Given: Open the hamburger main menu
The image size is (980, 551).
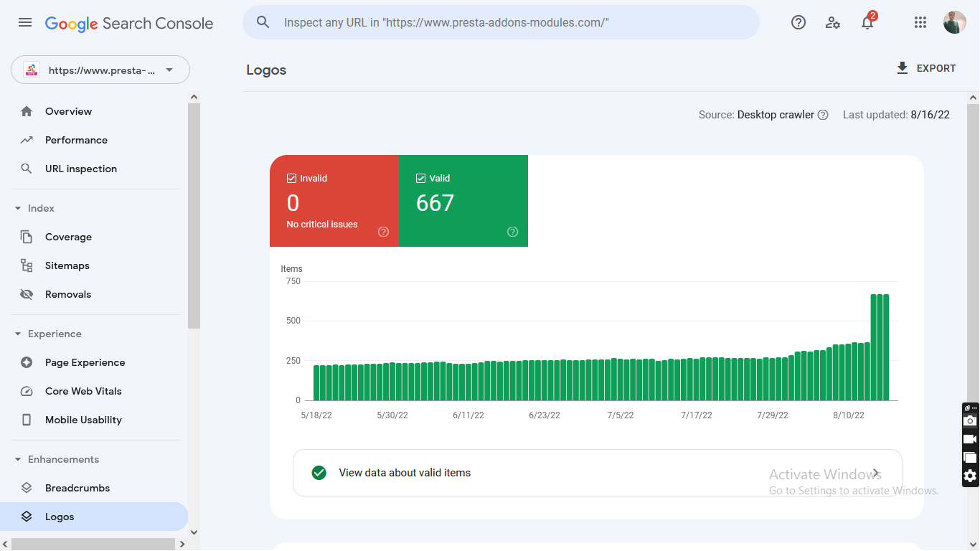Looking at the screenshot, I should (25, 22).
